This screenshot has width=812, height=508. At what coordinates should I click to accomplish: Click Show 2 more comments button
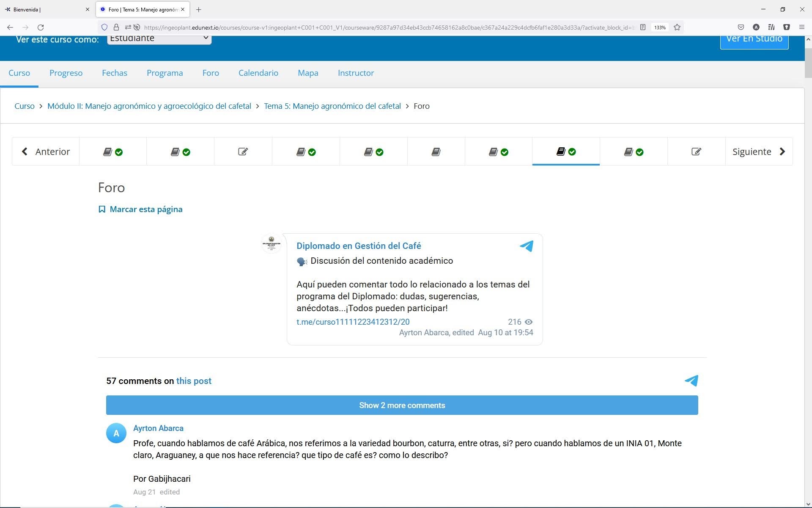coord(402,405)
